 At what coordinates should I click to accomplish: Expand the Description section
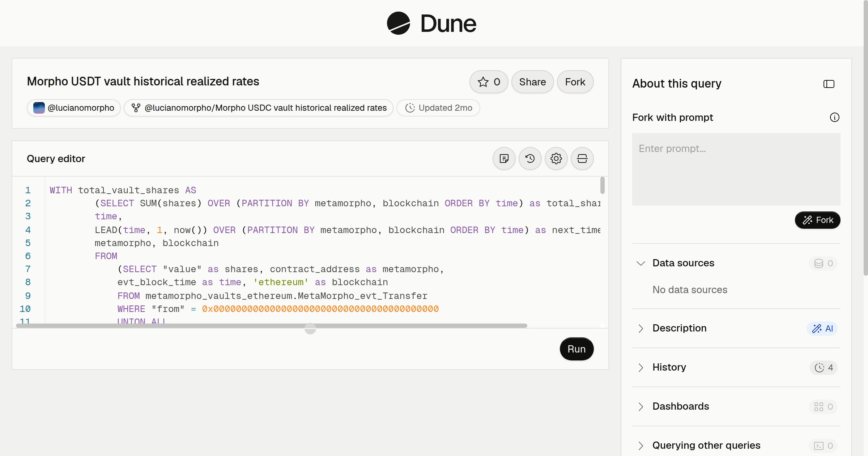641,328
